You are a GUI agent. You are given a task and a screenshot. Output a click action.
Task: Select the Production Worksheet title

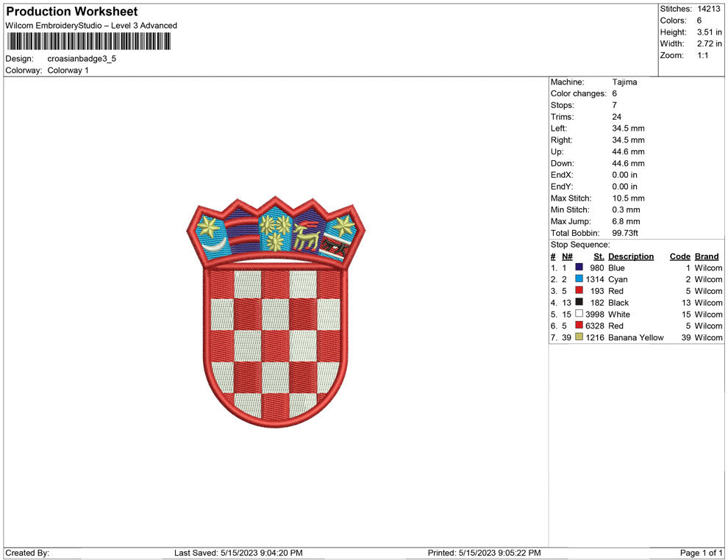point(71,12)
